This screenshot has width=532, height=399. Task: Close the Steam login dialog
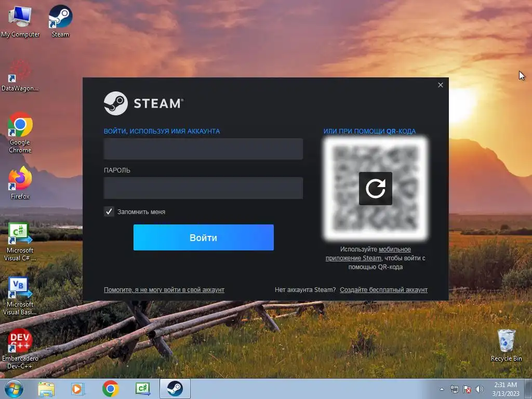[441, 85]
